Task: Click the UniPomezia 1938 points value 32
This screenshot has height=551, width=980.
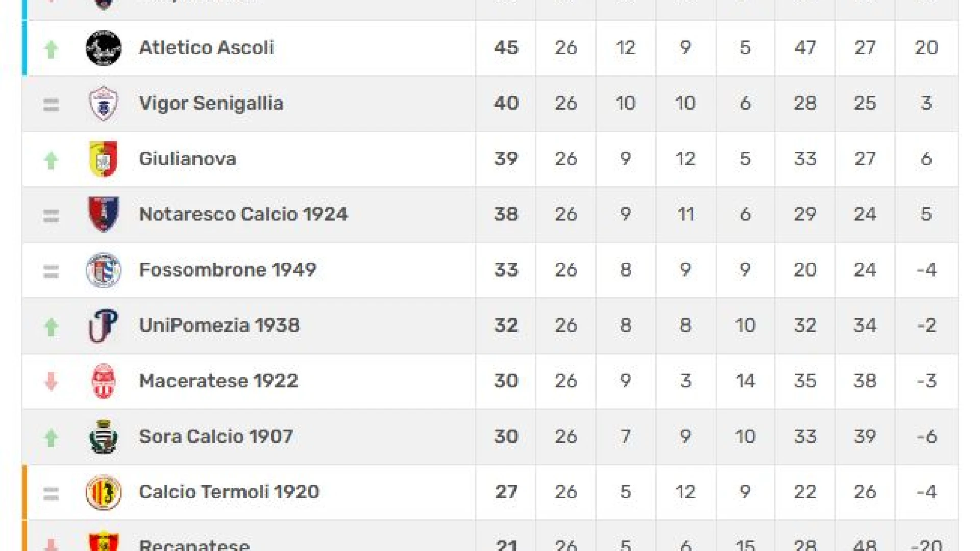Action: coord(506,325)
